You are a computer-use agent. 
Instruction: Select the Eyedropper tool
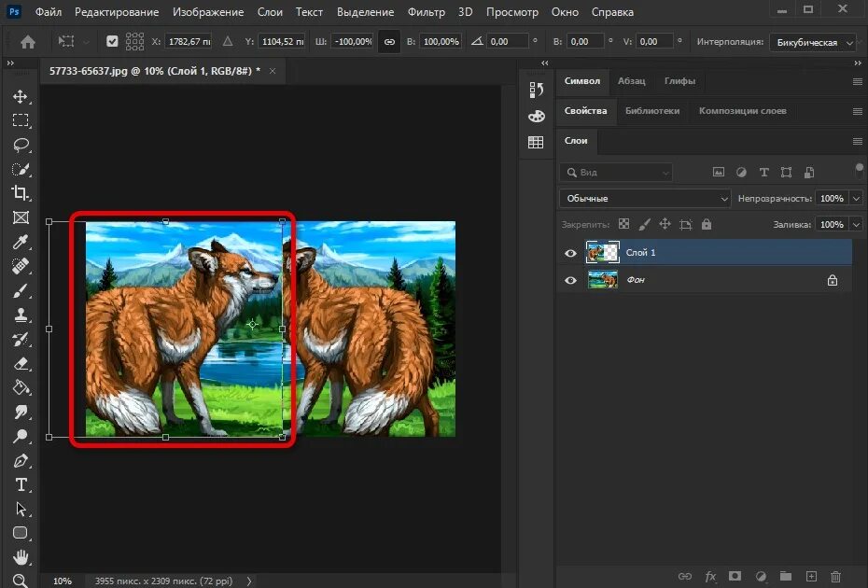21,242
